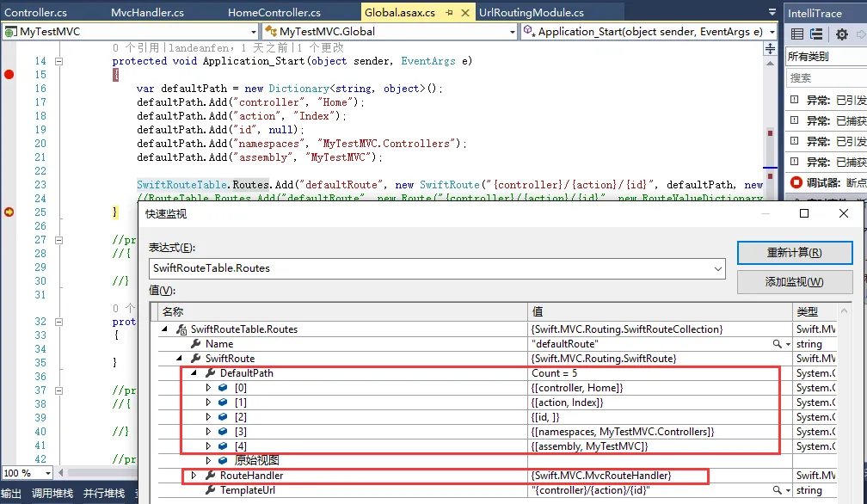Click the magnifier visualizer icon in the Name row

tap(776, 344)
